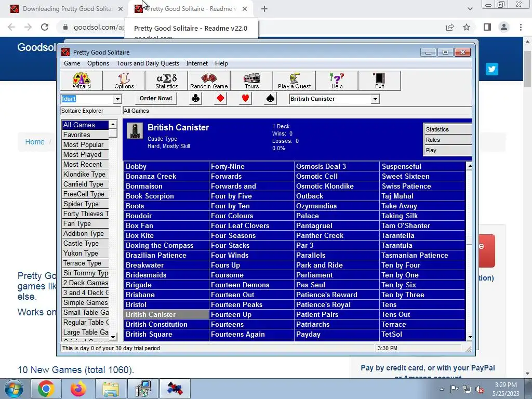Click the spades suit button
Screen dimensions: 532x399
[270, 99]
